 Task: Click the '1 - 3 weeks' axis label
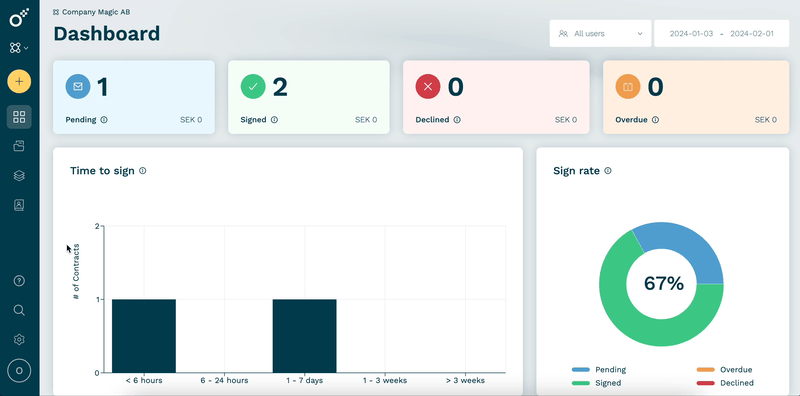[385, 380]
